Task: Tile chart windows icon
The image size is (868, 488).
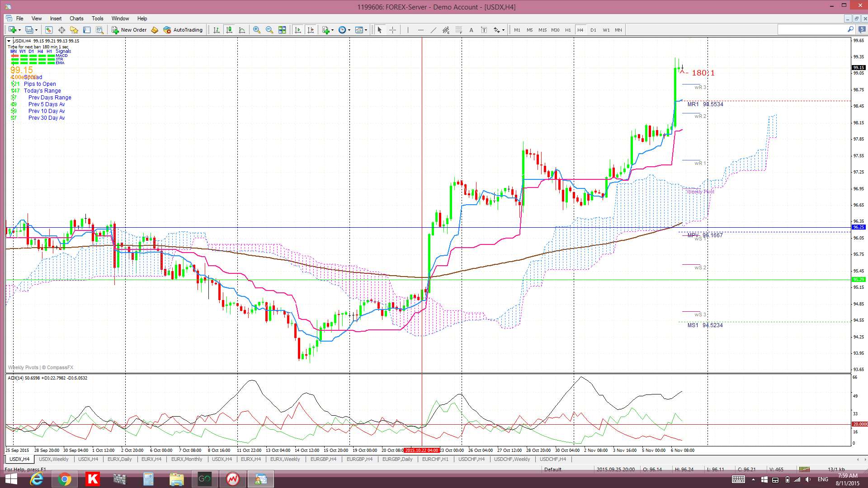Action: click(282, 30)
